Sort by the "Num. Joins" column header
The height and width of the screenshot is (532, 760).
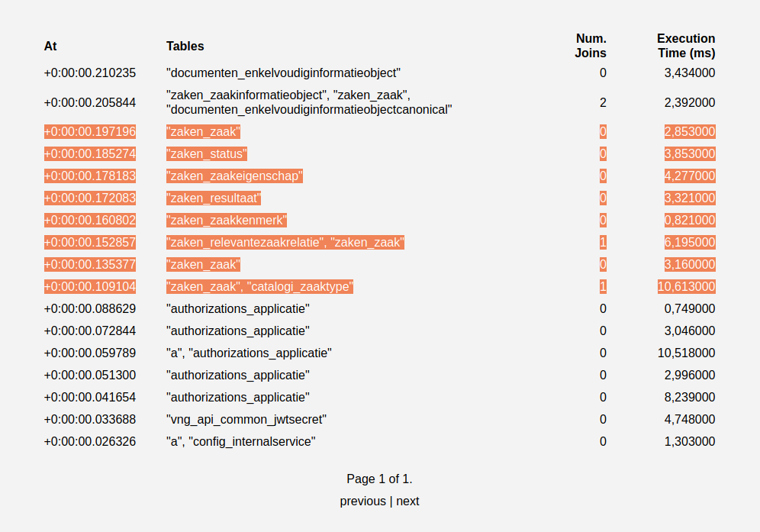pyautogui.click(x=590, y=46)
